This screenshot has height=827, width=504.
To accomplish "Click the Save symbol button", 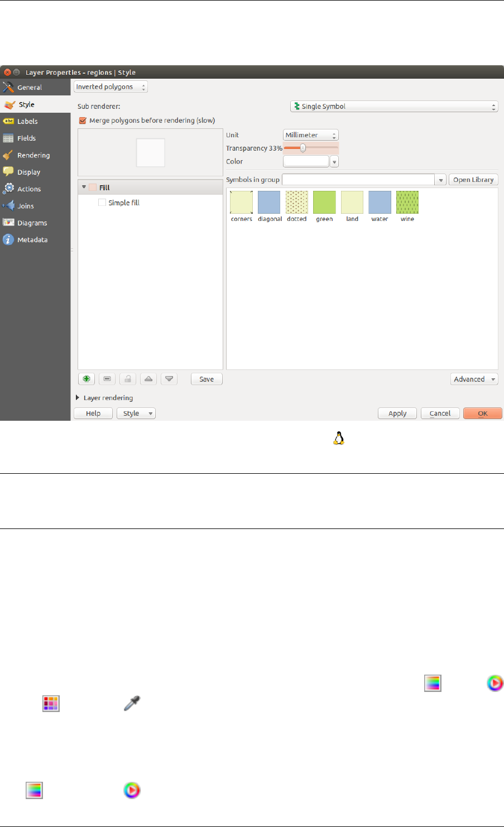I will tap(207, 379).
